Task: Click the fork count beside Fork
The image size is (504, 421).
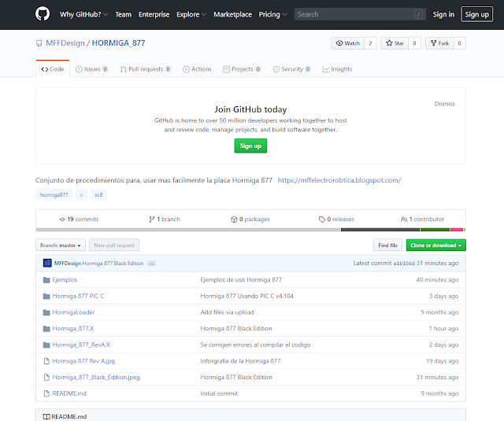Action: click(x=460, y=43)
